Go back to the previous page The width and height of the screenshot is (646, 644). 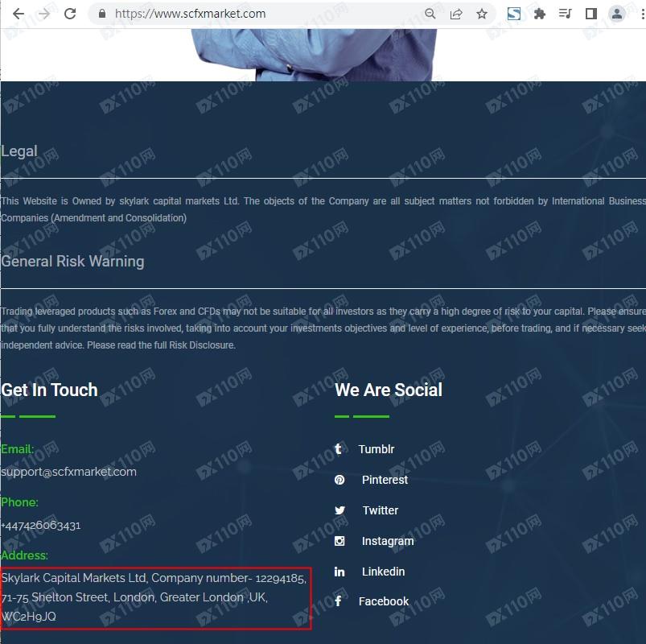(x=19, y=14)
